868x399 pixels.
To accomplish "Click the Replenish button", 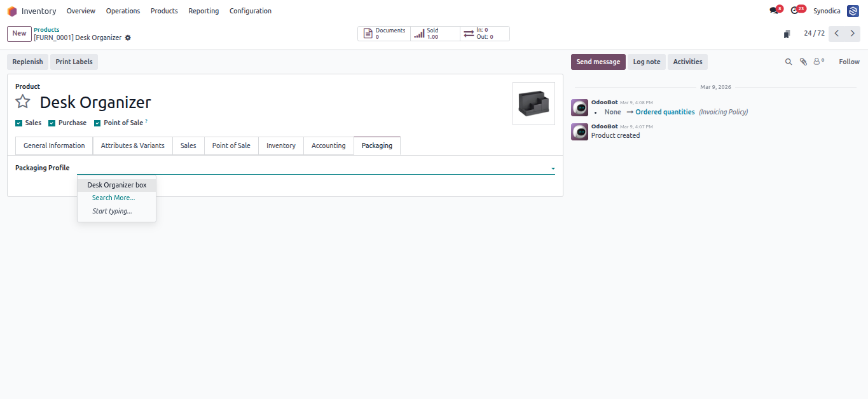I will [x=28, y=62].
